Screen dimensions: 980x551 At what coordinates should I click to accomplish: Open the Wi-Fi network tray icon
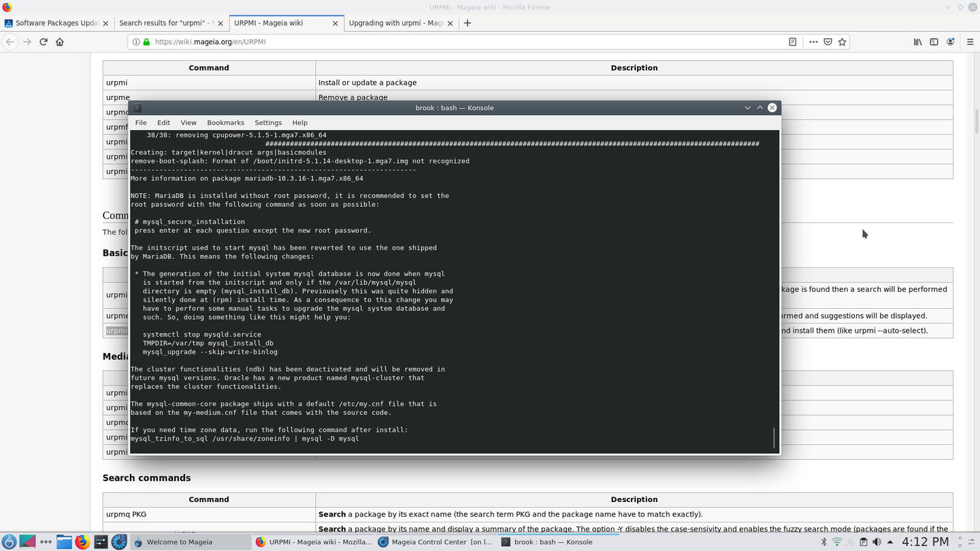click(x=837, y=542)
